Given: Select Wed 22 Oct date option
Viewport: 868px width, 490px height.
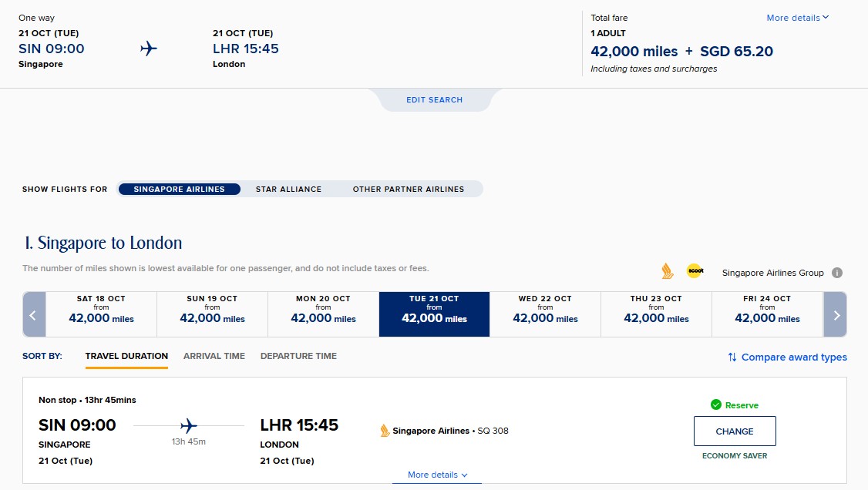Looking at the screenshot, I should [545, 314].
